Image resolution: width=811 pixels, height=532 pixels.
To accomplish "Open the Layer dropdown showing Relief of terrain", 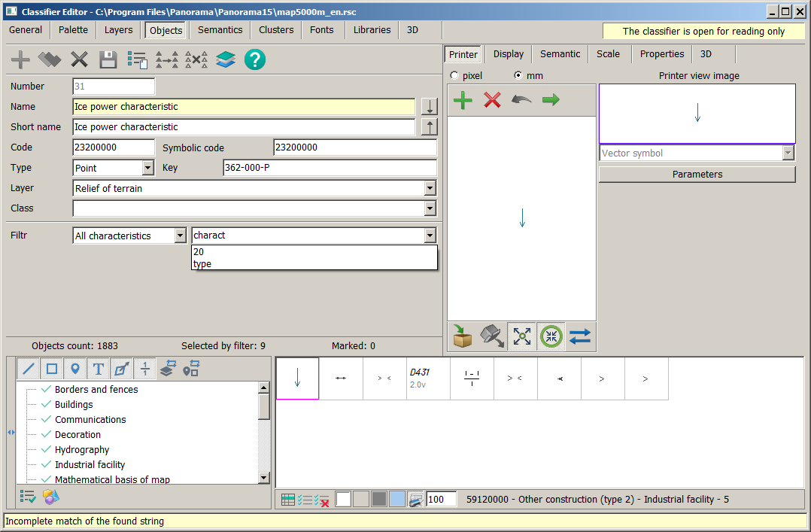I will coord(430,189).
